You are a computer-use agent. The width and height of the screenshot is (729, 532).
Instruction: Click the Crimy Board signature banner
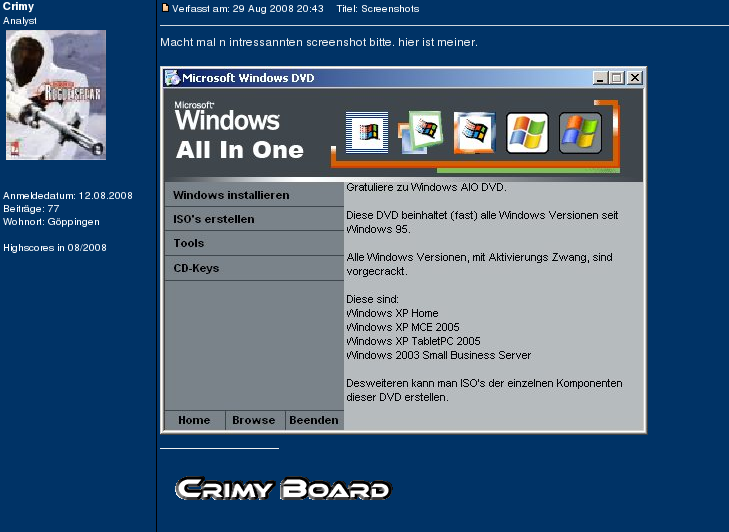click(284, 489)
